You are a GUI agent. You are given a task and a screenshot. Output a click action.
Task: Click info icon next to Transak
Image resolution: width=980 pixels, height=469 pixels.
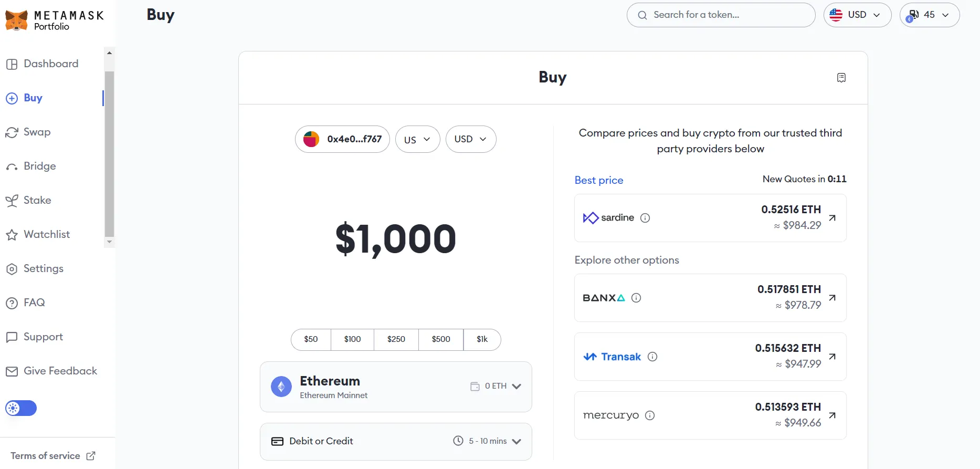pyautogui.click(x=652, y=357)
